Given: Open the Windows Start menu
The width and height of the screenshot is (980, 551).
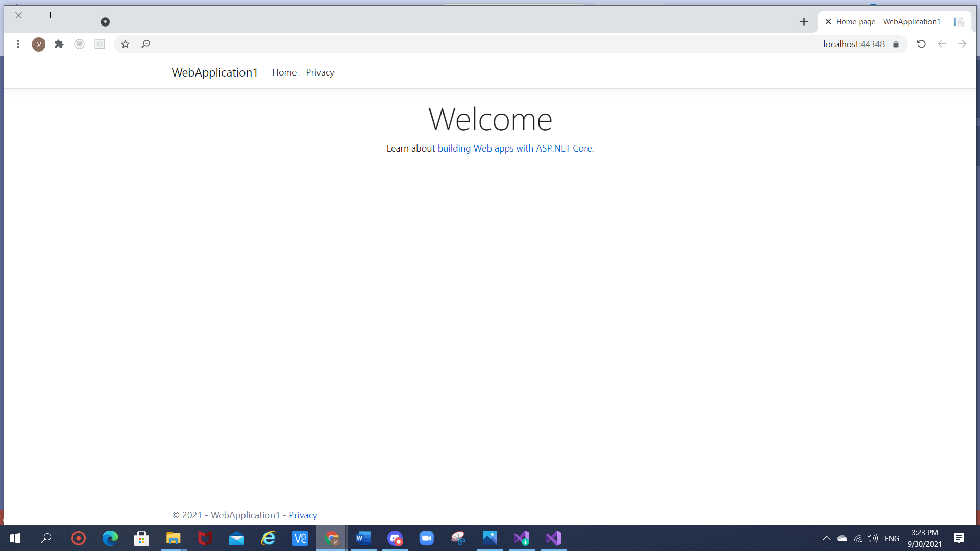Looking at the screenshot, I should coord(15,538).
